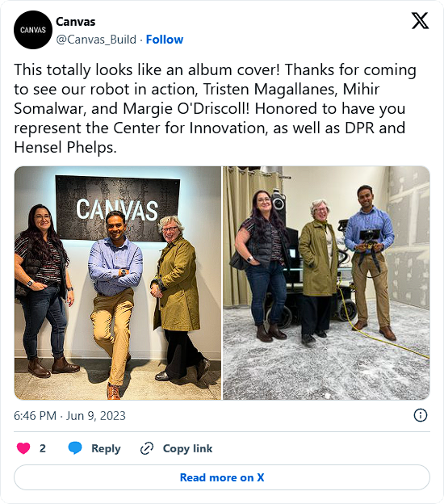Click the Copy link label
This screenshot has width=444, height=504.
tap(187, 448)
